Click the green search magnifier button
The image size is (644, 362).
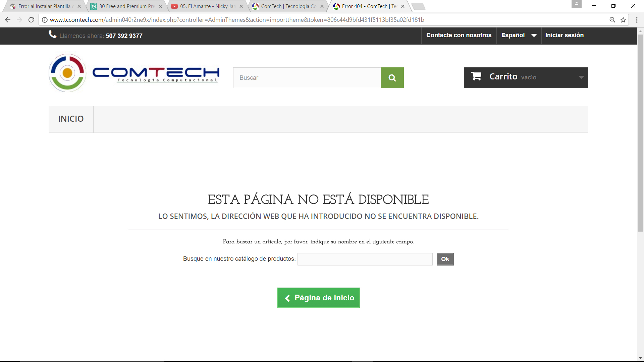[392, 78]
